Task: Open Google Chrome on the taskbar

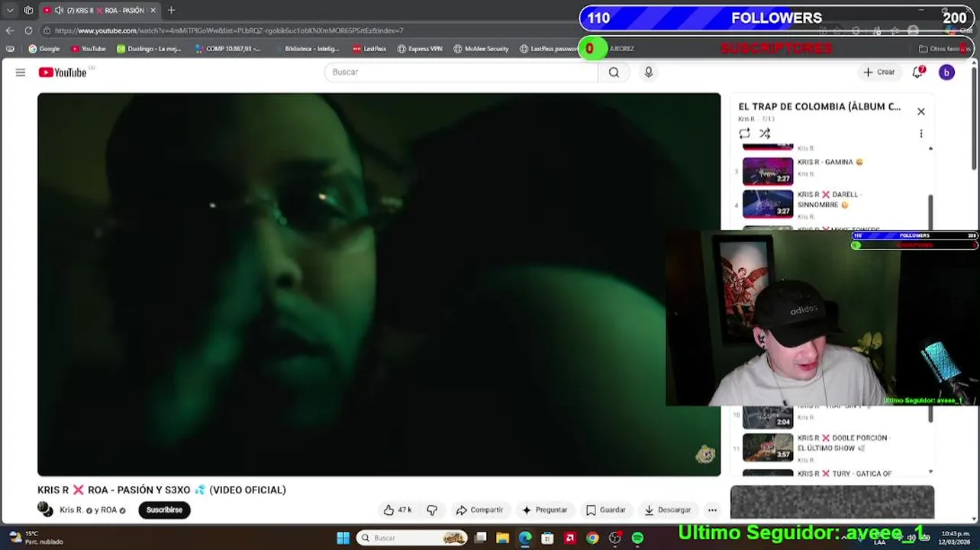Action: pyautogui.click(x=592, y=538)
